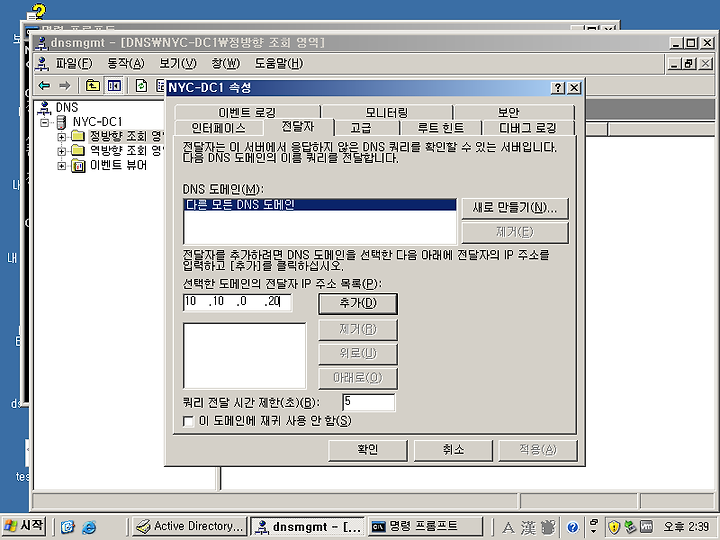
Task: Open the 도움말(H) menu
Action: pyautogui.click(x=279, y=63)
